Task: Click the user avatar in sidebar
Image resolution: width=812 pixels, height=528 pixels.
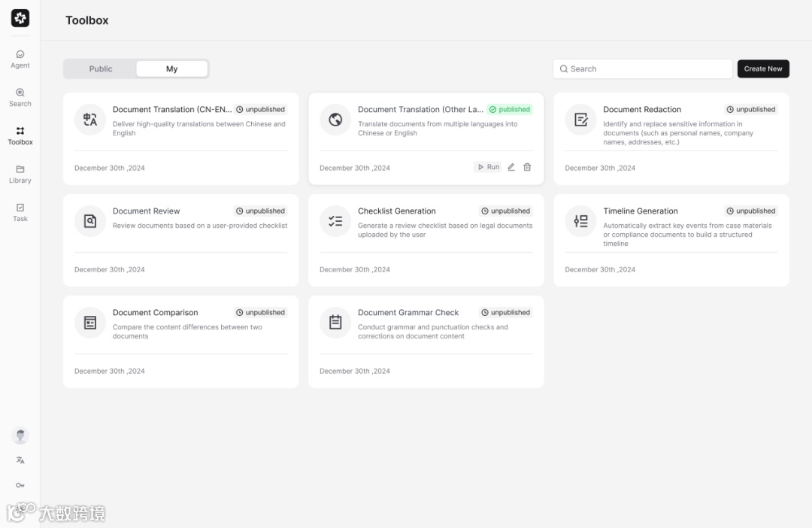Action: pos(20,435)
